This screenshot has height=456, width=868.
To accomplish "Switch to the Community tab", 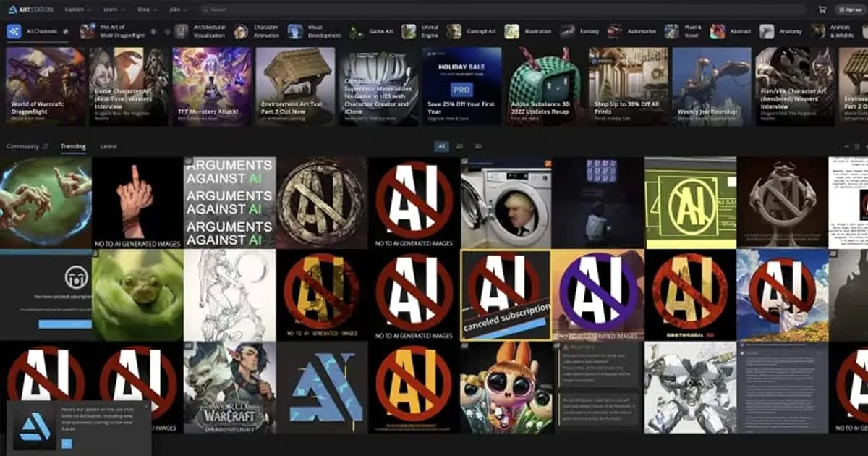I will (26, 146).
